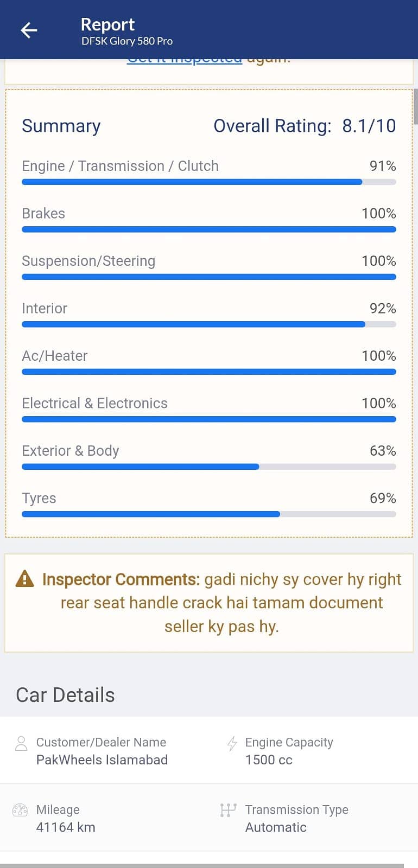Click the warning triangle icon

(x=25, y=579)
